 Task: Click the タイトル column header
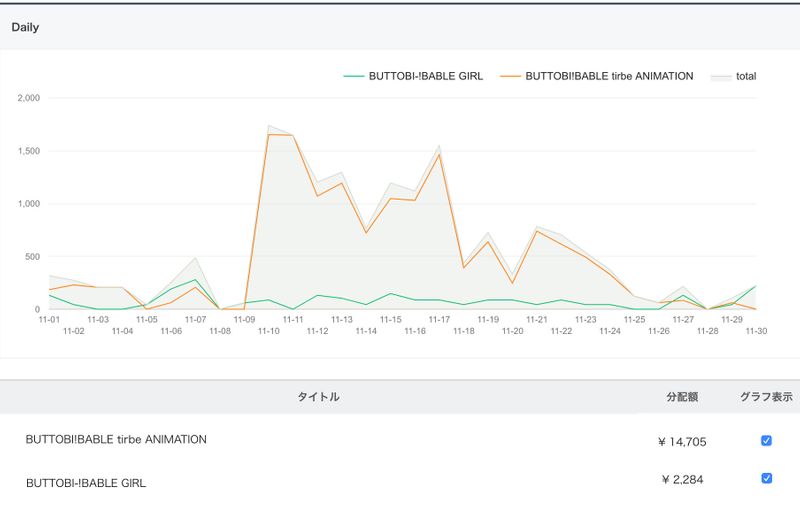tap(318, 397)
